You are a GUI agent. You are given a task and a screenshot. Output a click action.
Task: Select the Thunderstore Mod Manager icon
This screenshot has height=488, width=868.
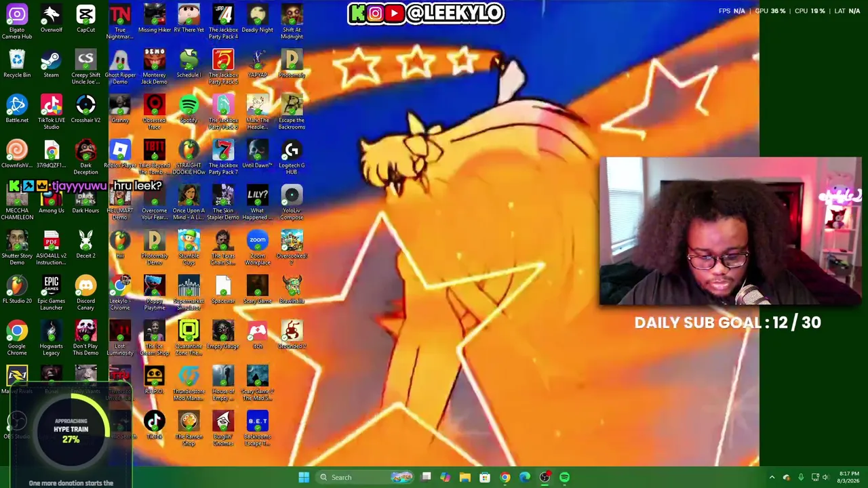189,383
